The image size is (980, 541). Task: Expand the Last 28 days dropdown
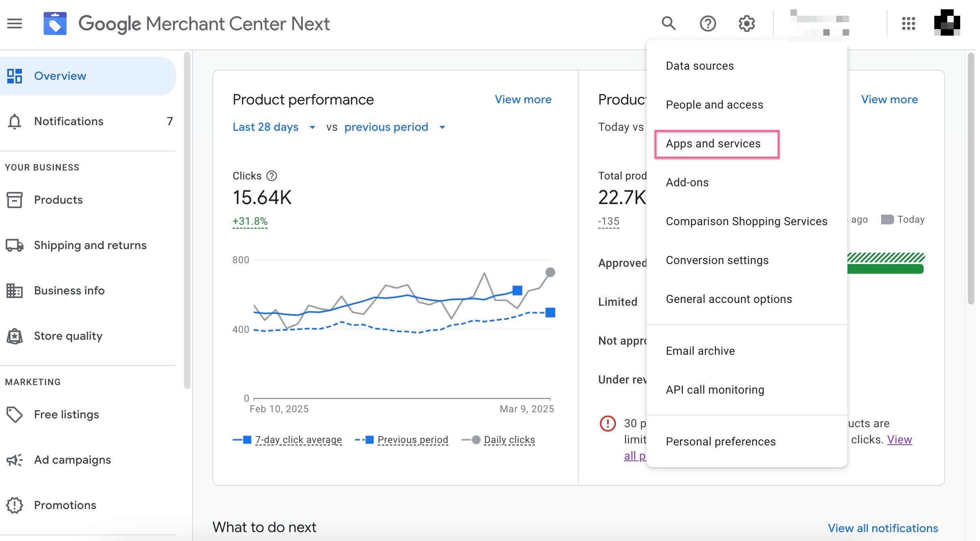pyautogui.click(x=274, y=127)
